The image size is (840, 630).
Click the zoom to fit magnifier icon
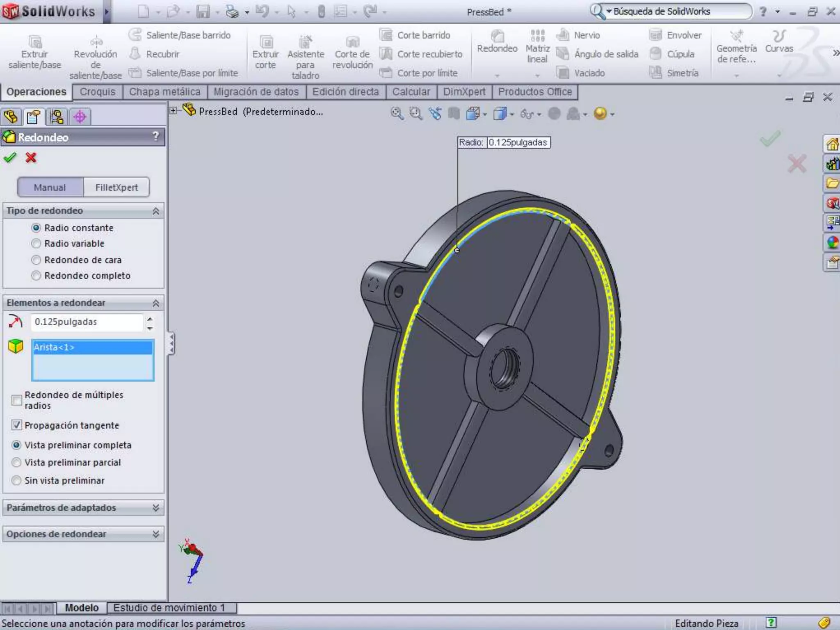[397, 114]
